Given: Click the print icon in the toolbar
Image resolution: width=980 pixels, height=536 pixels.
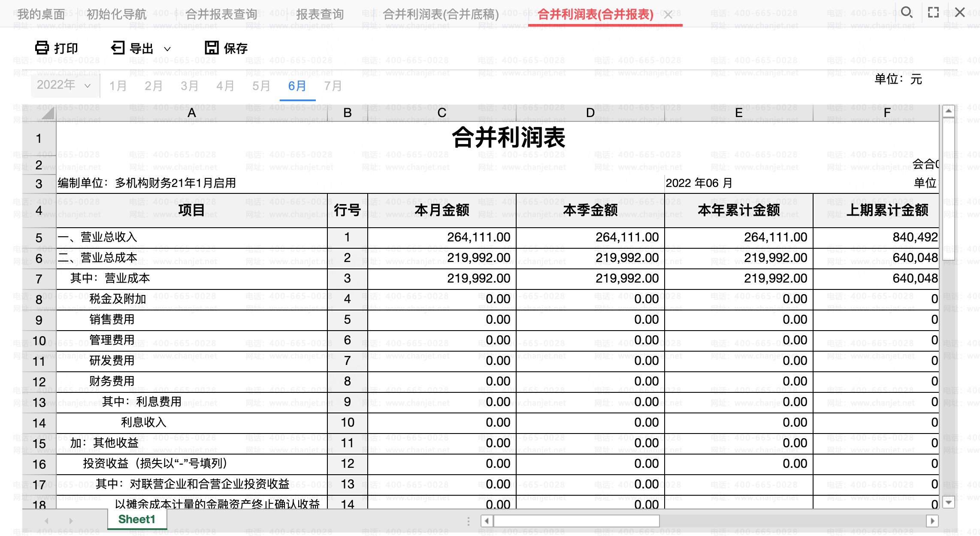Looking at the screenshot, I should (42, 48).
